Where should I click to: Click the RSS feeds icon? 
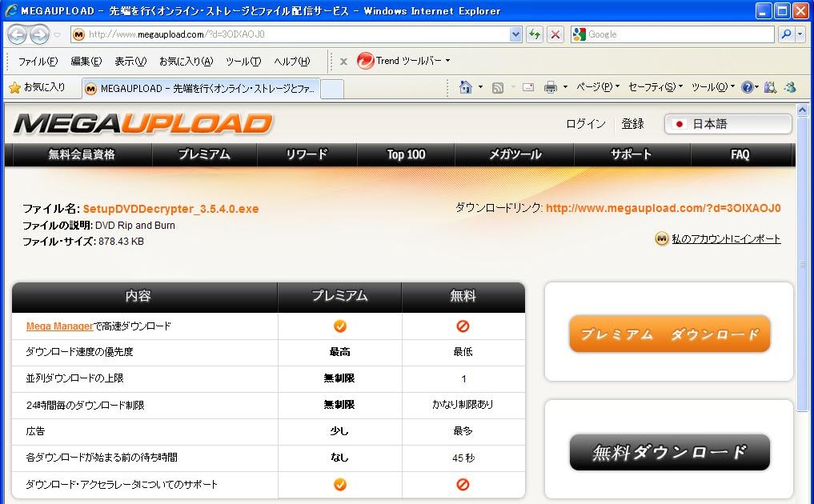pos(497,88)
